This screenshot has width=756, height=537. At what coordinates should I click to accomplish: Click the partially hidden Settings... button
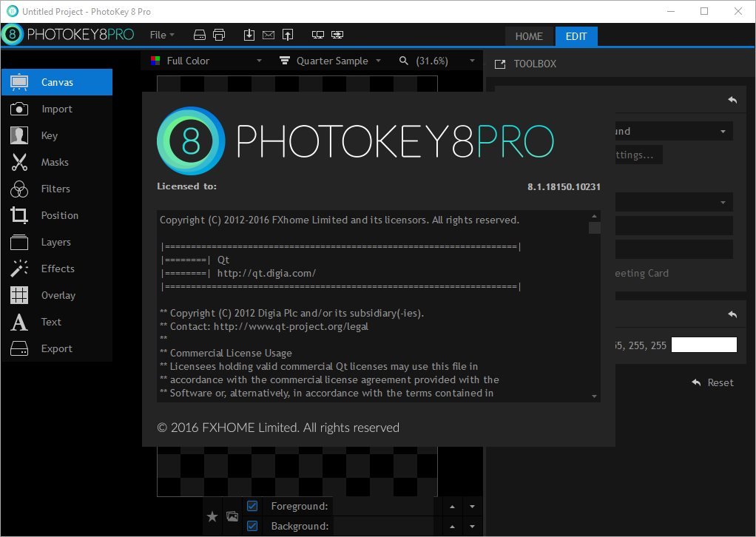639,155
